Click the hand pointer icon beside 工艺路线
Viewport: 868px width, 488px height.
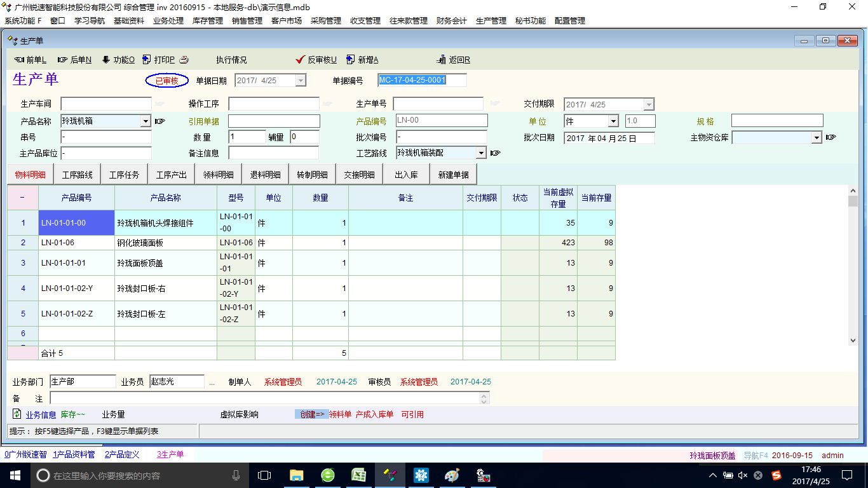495,152
